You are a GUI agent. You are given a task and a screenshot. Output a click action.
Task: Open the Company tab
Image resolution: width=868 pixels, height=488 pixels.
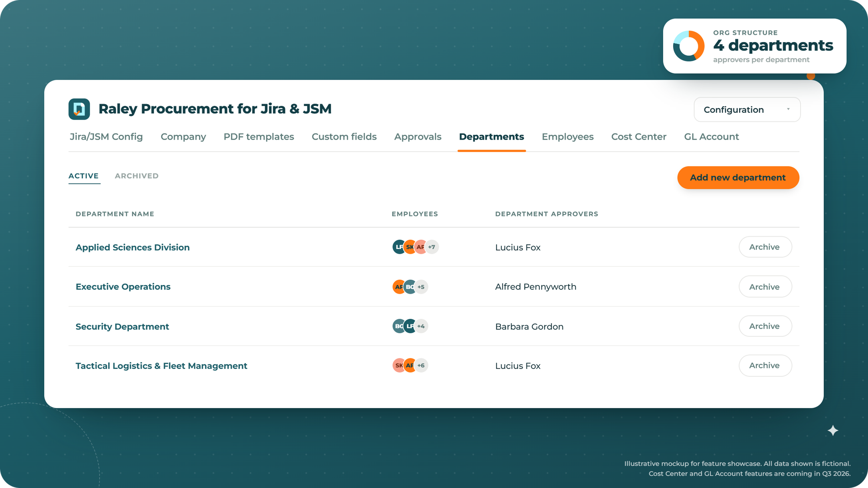pos(183,137)
